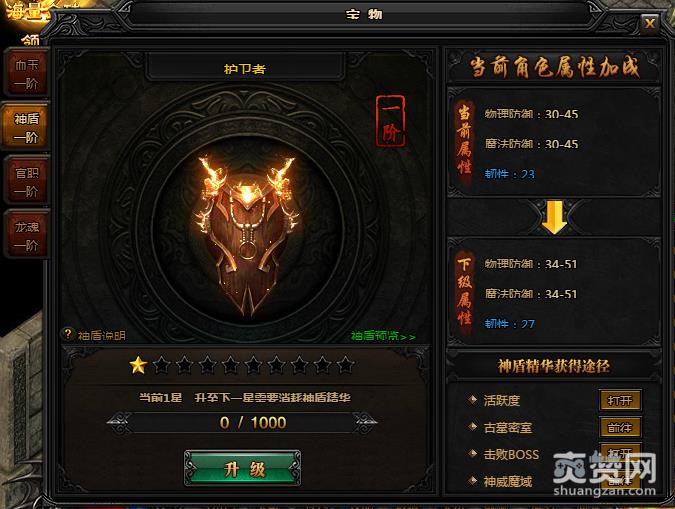Click the yellow downward arrow icon
This screenshot has width=675, height=509.
tap(554, 217)
